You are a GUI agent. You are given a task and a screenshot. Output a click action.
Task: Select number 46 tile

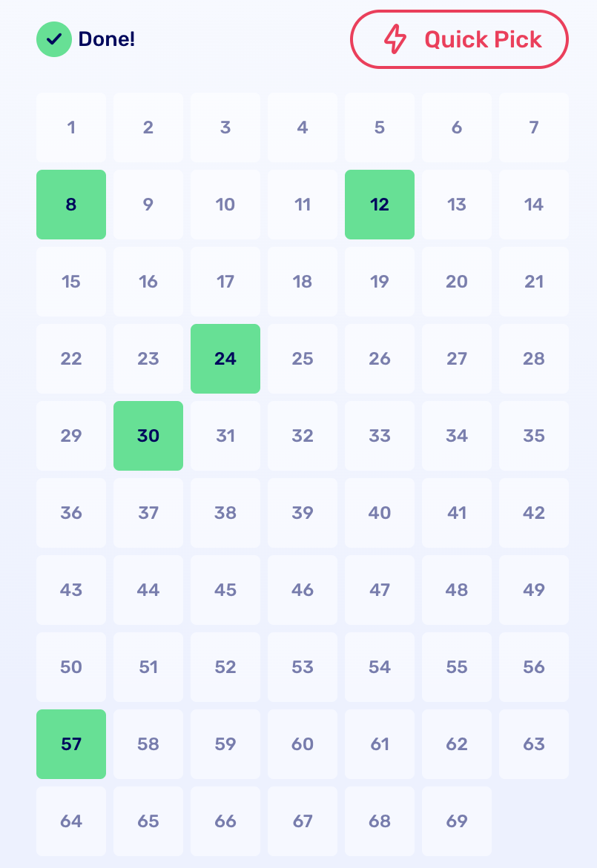click(303, 590)
